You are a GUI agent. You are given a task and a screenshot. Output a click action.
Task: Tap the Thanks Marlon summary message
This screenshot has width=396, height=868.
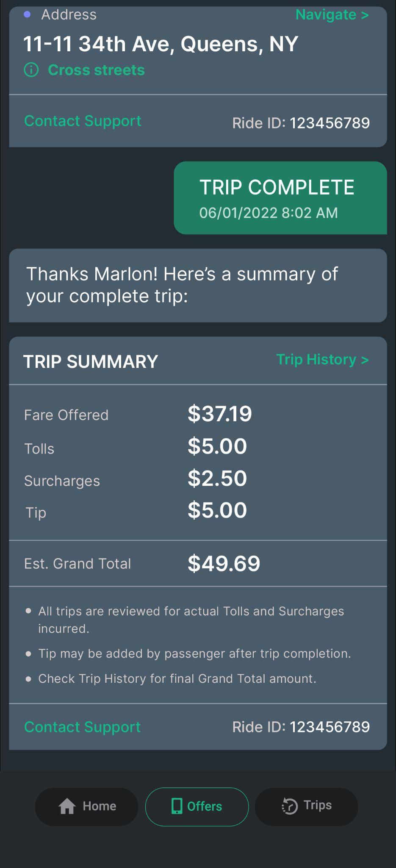tap(182, 285)
